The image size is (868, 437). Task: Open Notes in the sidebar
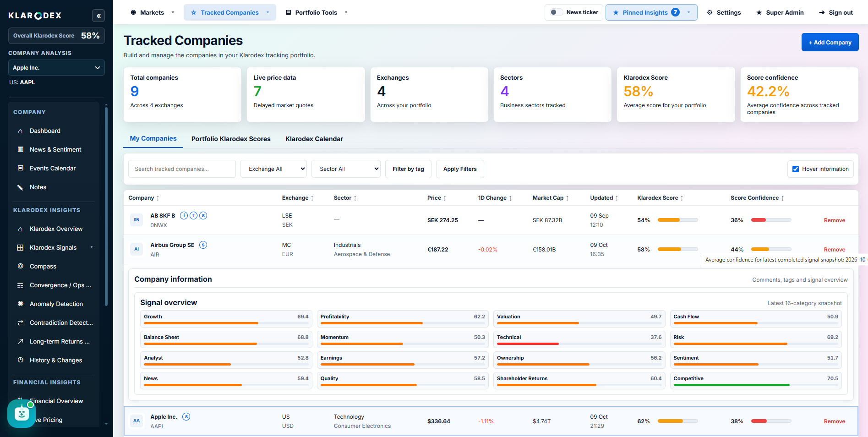pos(38,187)
